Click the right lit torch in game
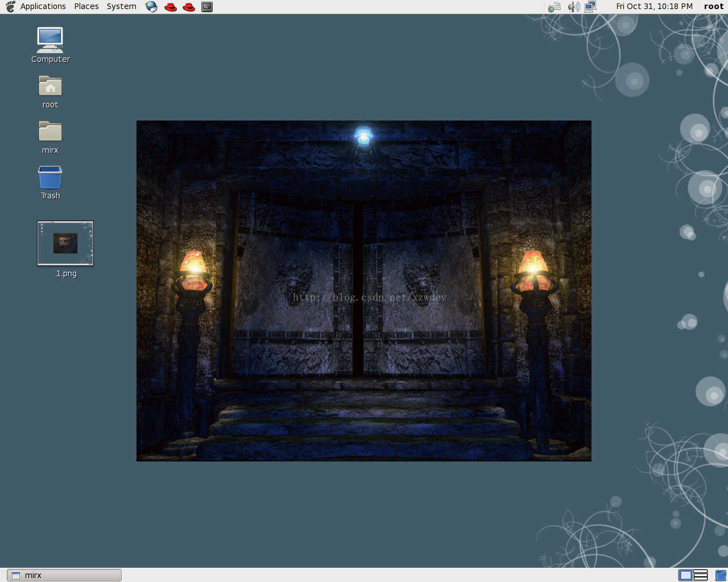 pos(533,272)
